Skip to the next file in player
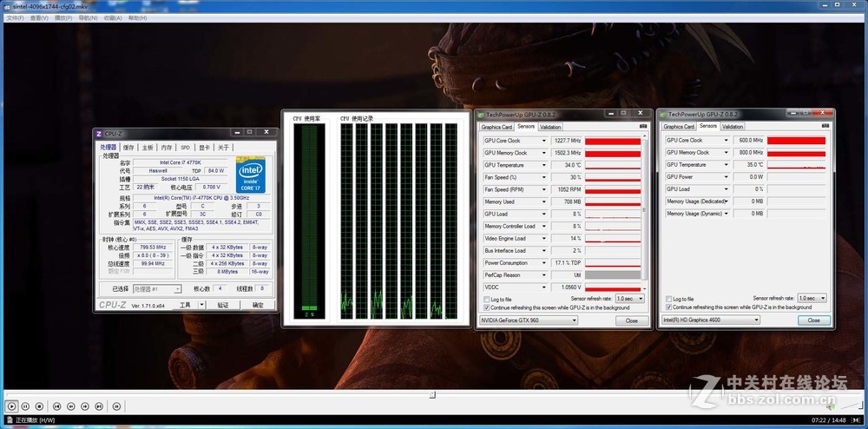 point(99,406)
